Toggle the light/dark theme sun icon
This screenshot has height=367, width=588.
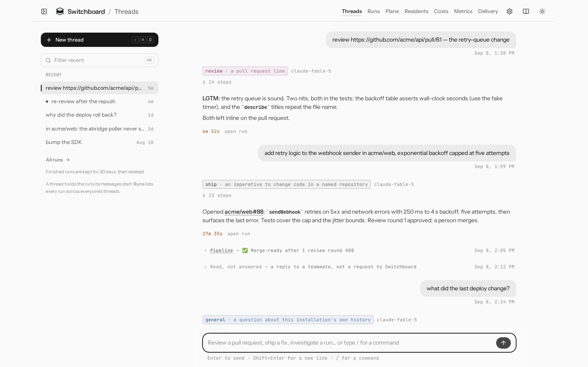[x=542, y=11]
